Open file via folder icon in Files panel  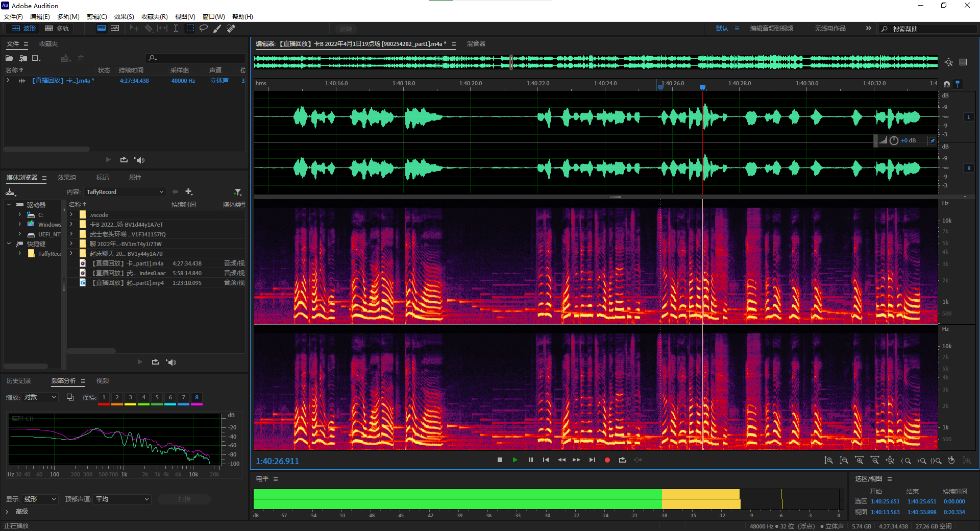tap(9, 58)
